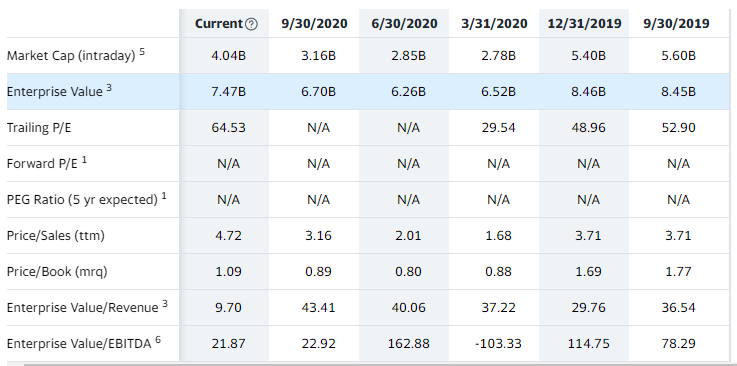Click the Current column header
Viewport: 737px width, 366px height.
coord(219,23)
